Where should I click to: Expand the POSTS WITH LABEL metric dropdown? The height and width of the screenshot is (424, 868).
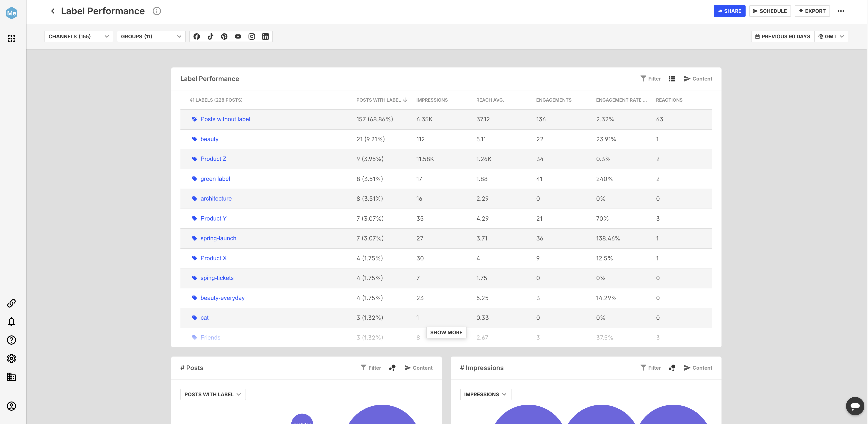213,394
